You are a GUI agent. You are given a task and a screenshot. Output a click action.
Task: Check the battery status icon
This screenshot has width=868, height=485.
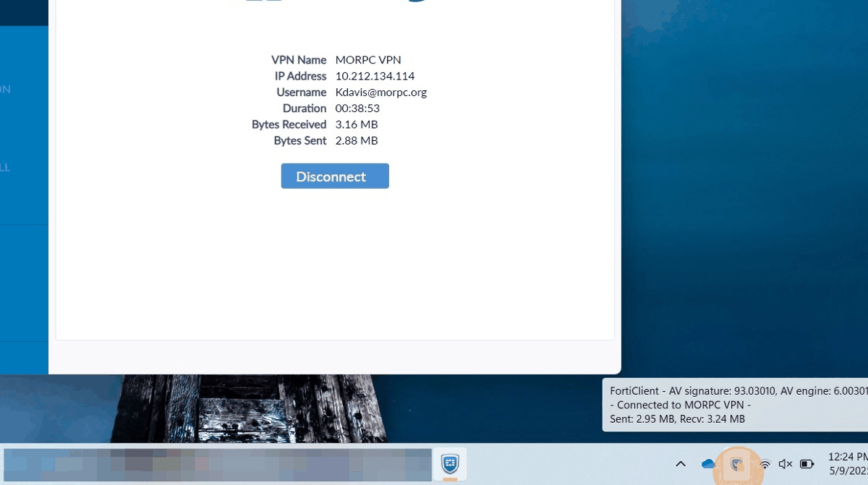(x=807, y=464)
